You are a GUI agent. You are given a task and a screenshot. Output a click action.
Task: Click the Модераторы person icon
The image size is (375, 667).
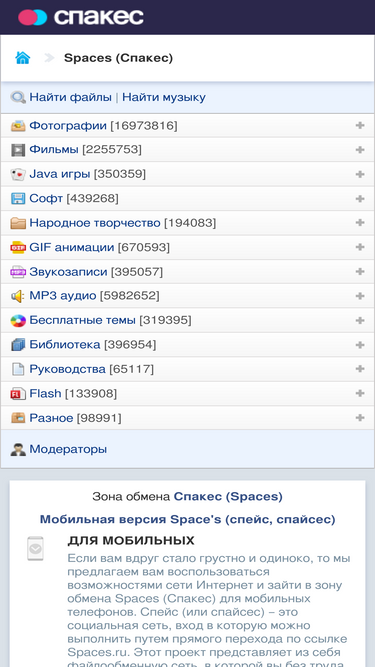tap(18, 450)
